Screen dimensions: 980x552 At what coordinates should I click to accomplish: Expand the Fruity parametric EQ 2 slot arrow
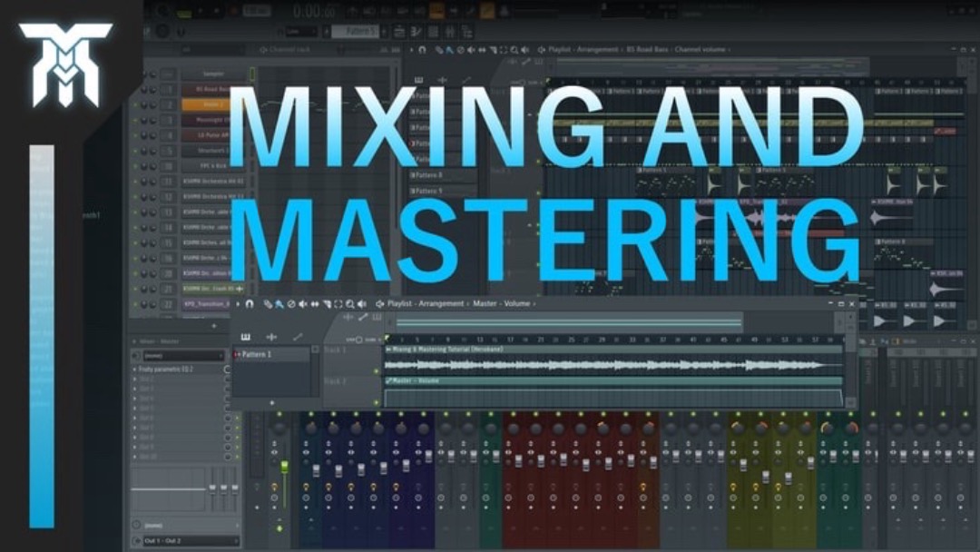pos(135,370)
